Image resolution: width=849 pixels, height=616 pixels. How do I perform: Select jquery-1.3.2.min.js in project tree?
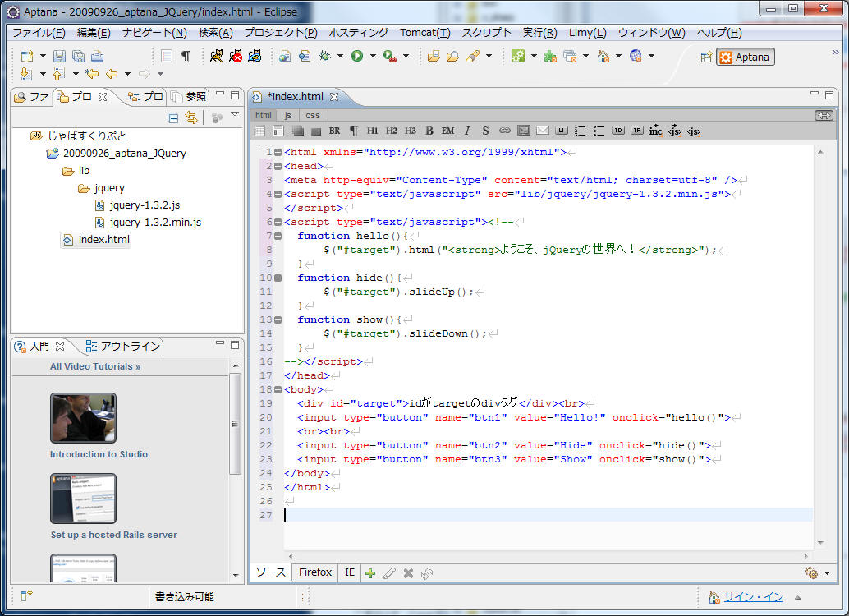155,223
